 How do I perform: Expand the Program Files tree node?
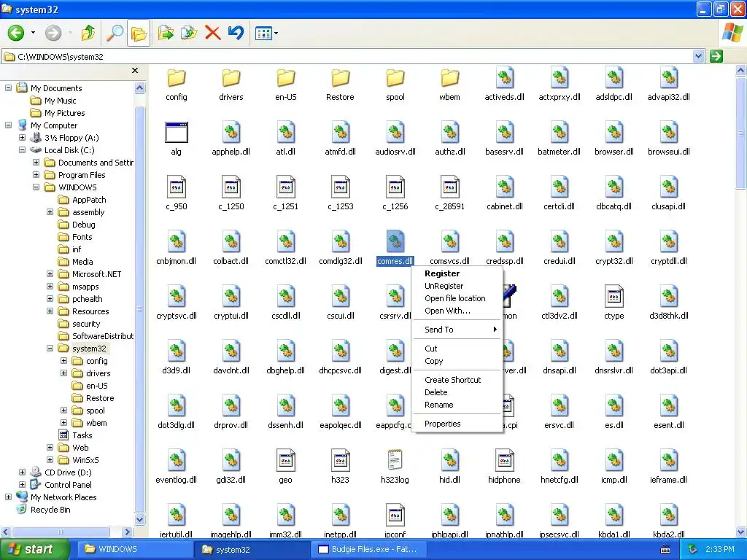pos(36,175)
